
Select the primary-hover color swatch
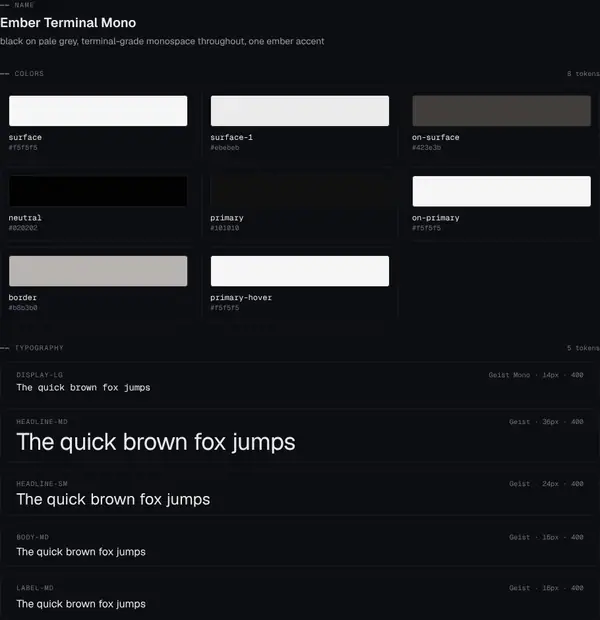click(300, 271)
